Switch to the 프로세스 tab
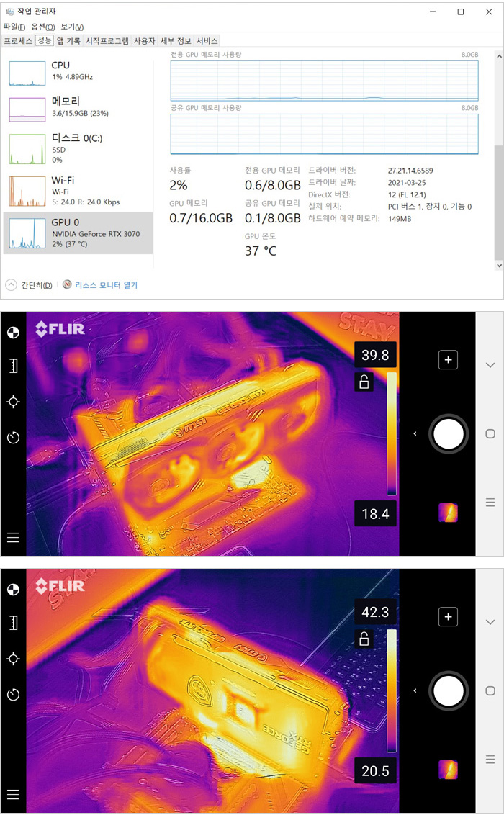Image resolution: width=504 pixels, height=815 pixels. click(18, 40)
